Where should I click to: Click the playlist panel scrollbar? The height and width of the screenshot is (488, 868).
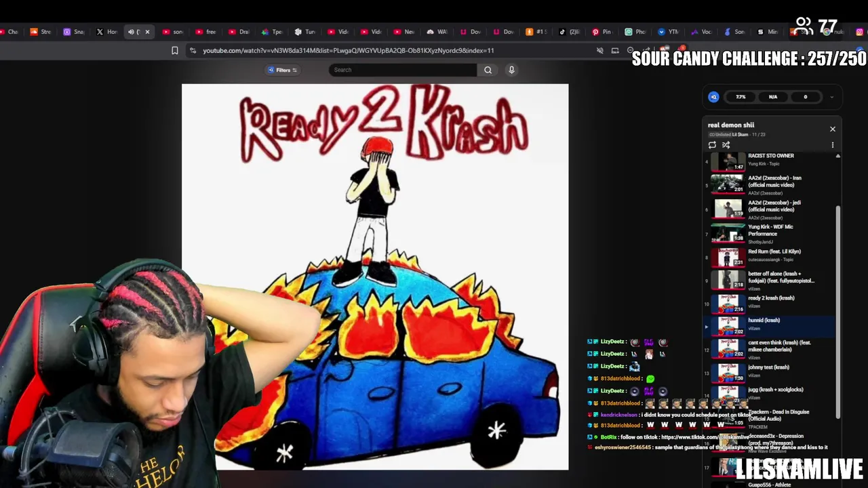click(838, 312)
